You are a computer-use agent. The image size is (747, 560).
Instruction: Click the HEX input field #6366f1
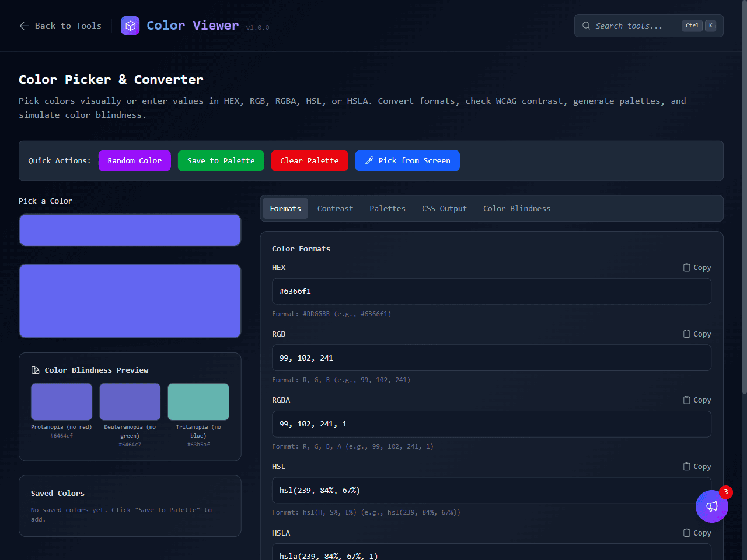point(491,291)
